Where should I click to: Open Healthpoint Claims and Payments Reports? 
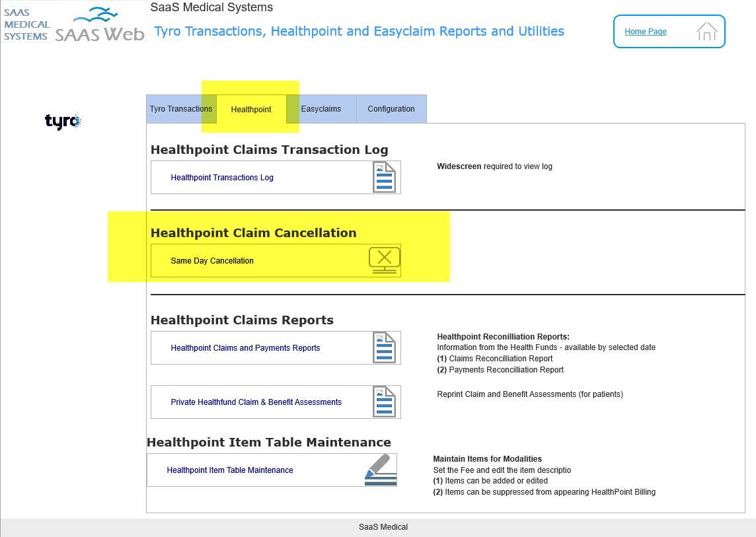[x=245, y=348]
